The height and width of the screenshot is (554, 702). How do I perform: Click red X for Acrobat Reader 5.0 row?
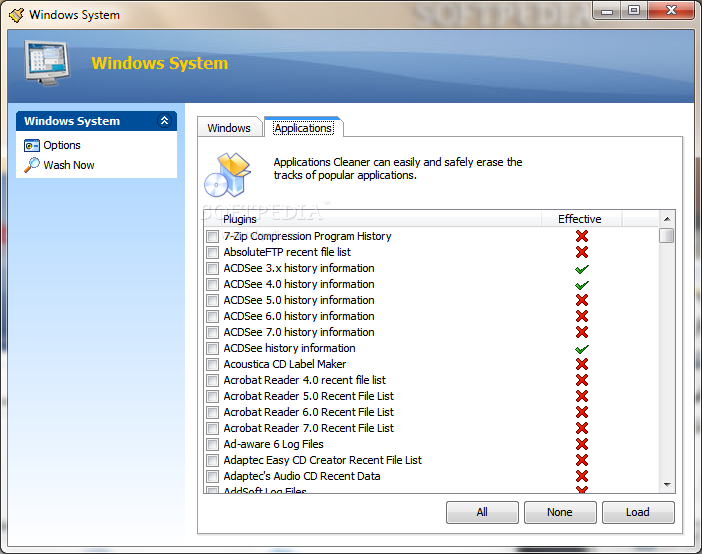pos(582,396)
